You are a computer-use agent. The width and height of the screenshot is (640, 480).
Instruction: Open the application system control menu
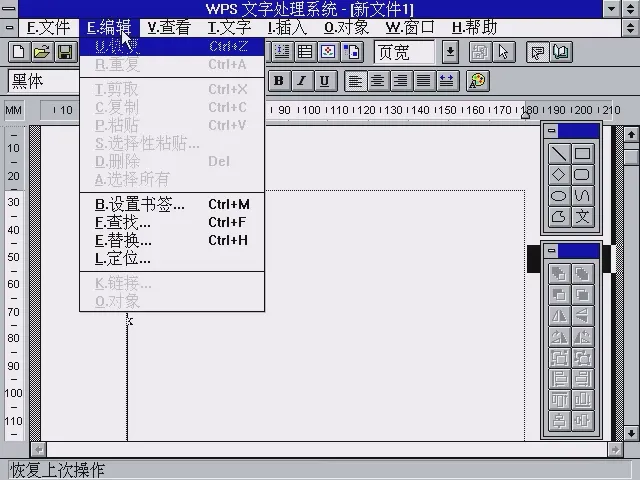9,9
